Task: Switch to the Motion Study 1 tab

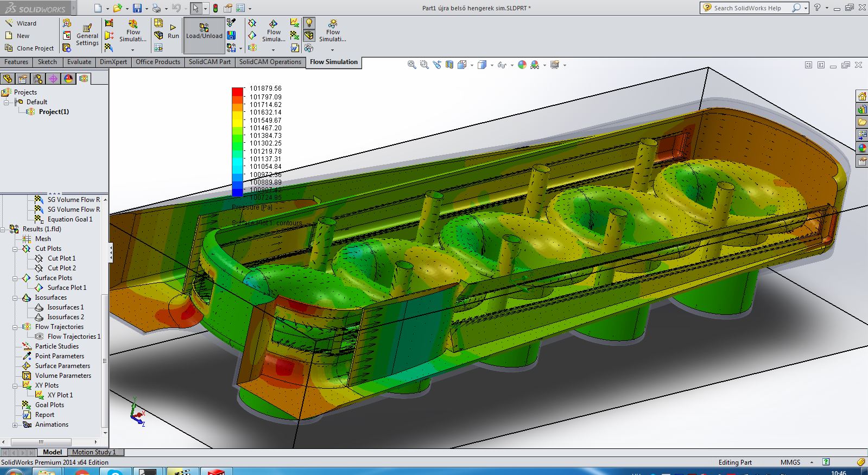Action: (x=93, y=452)
